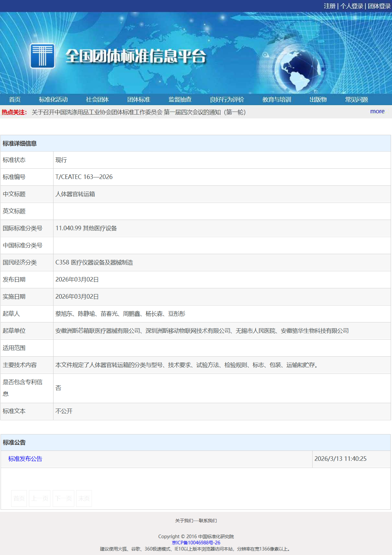Click the 末页 pagination button
The image size is (392, 555).
coord(84,498)
